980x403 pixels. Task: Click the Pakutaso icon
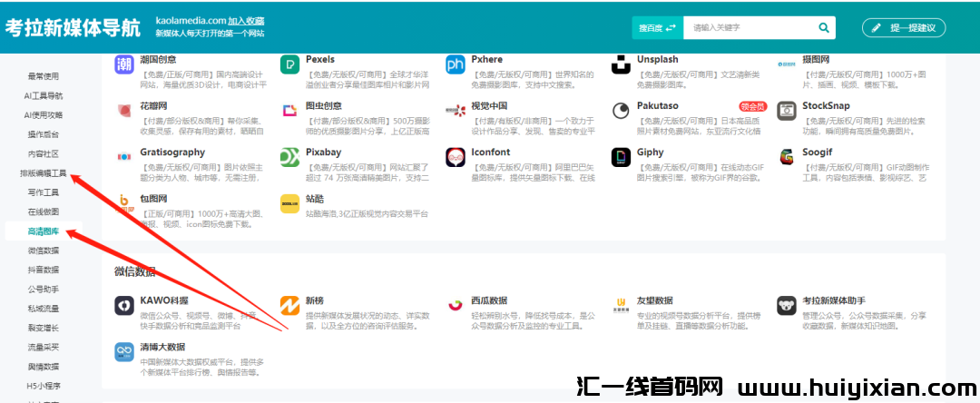click(x=621, y=111)
